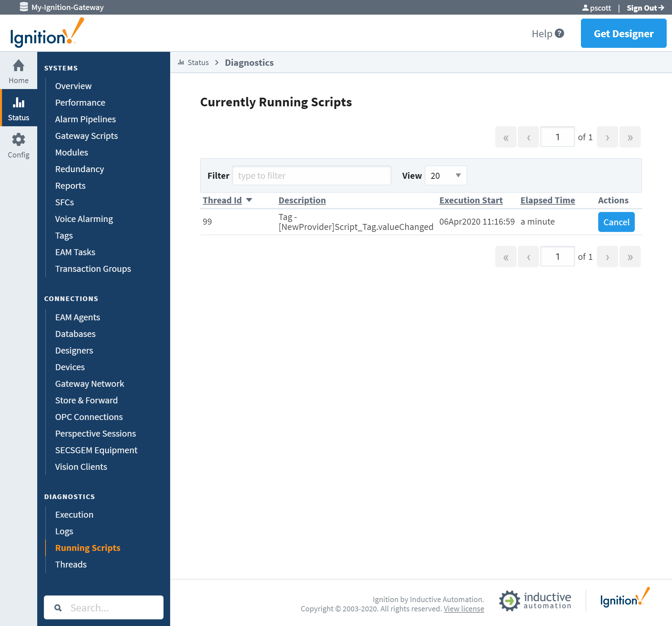The width and height of the screenshot is (672, 626).
Task: Switch to the Perspective Sessions section
Action: (95, 433)
